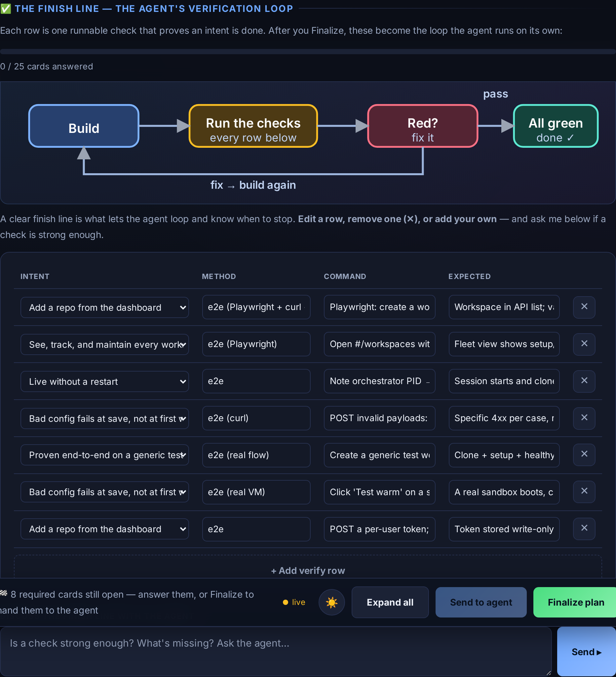Remove the 'Open #/workspaces' check row
The width and height of the screenshot is (616, 677).
pyautogui.click(x=584, y=343)
